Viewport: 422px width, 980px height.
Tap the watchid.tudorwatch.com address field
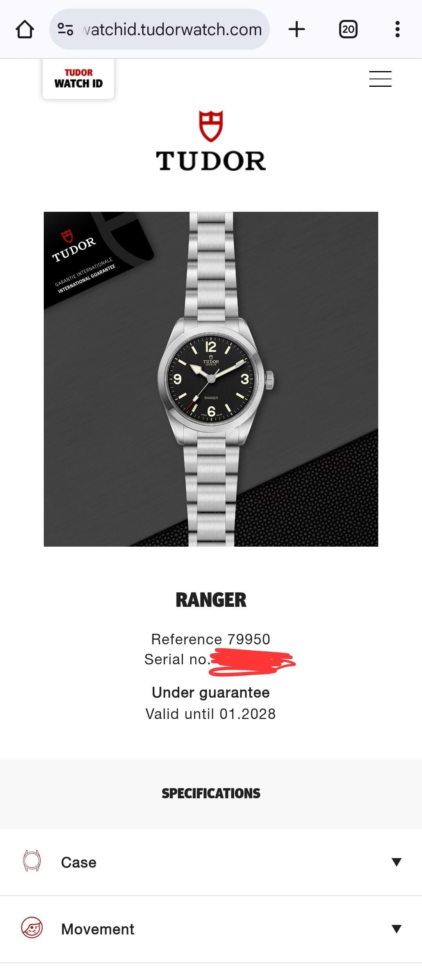(159, 29)
